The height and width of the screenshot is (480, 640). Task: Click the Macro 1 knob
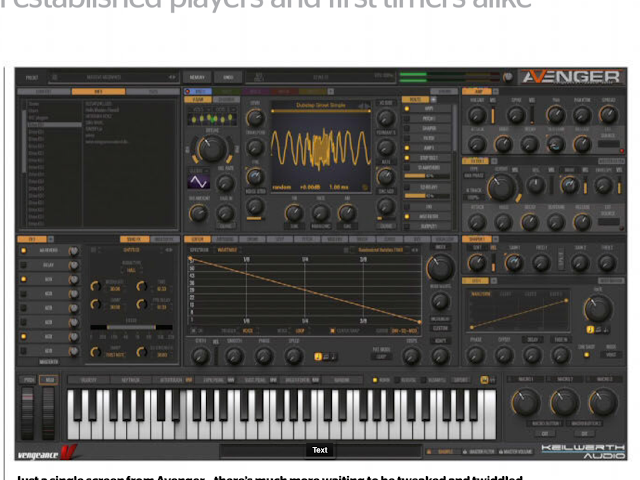[526, 402]
